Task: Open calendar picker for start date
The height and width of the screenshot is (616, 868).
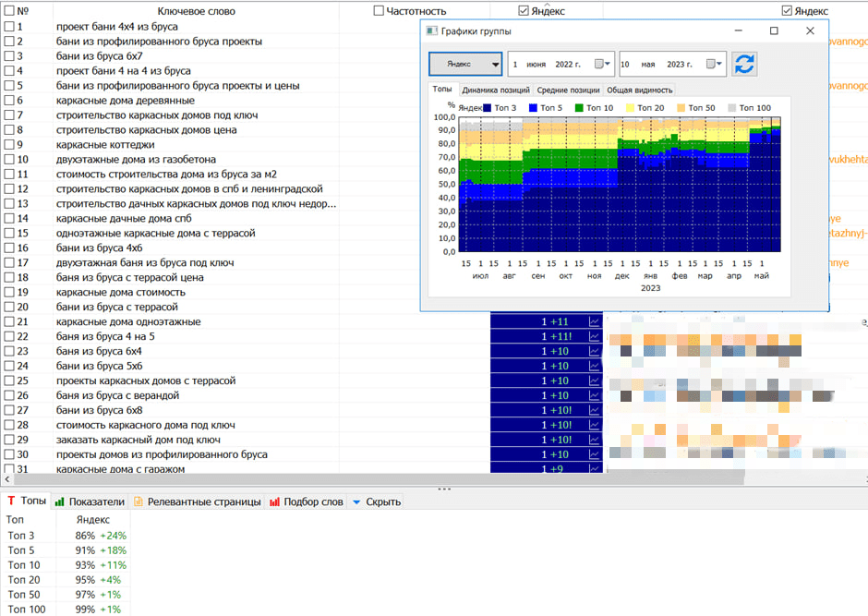Action: tap(602, 64)
